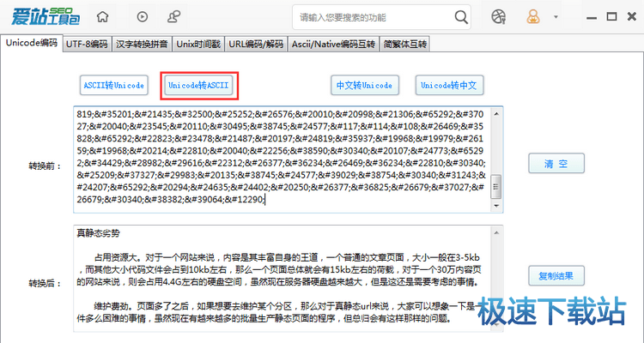Select the Ascii/Native编码互转 tab
The image size is (644, 343).
tap(333, 45)
